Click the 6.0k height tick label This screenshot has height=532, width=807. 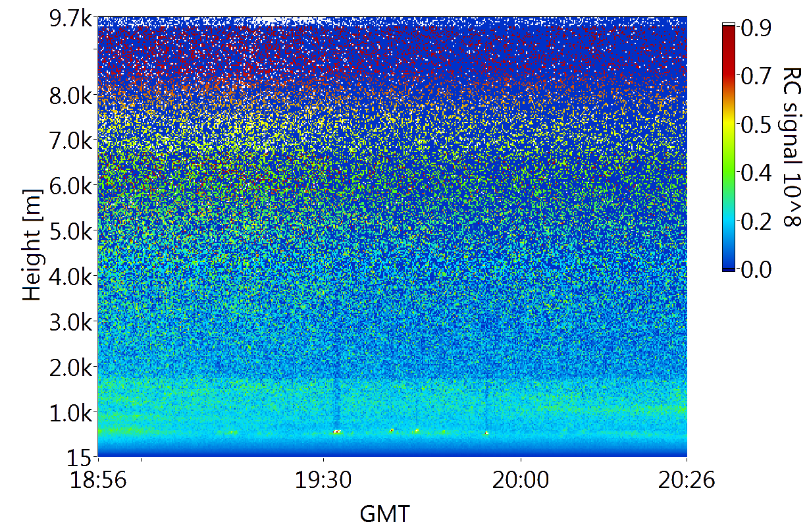[x=71, y=186]
